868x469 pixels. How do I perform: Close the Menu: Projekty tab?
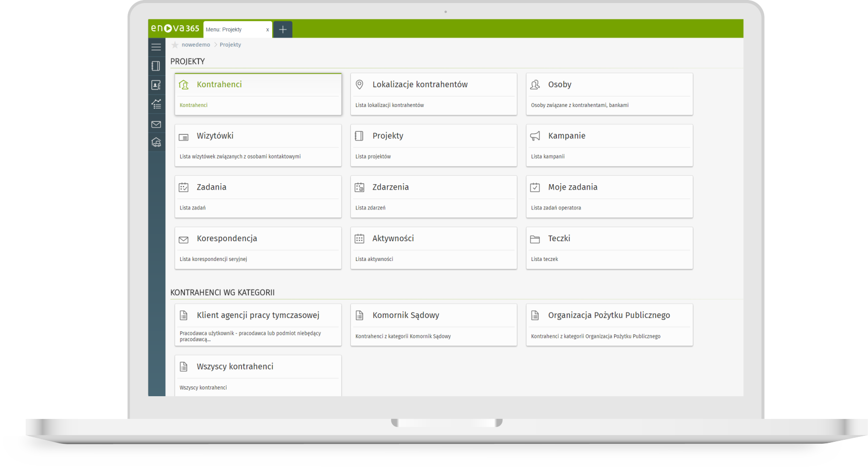[x=268, y=30]
